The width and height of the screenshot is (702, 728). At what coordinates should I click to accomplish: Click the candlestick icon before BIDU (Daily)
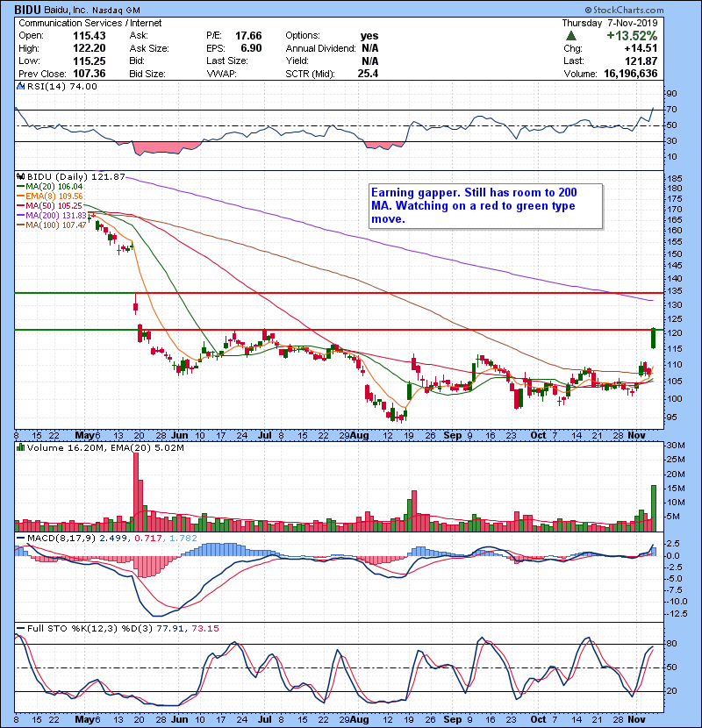(21, 177)
